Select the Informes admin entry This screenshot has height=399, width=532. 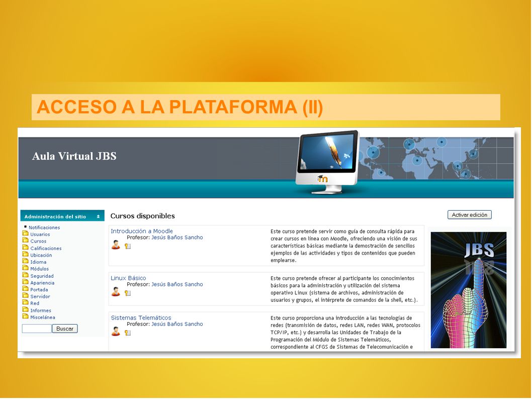[41, 310]
